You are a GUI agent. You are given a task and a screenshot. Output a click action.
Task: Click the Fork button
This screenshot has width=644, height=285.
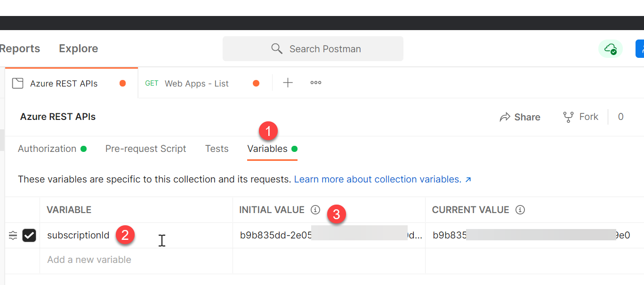[x=580, y=117]
